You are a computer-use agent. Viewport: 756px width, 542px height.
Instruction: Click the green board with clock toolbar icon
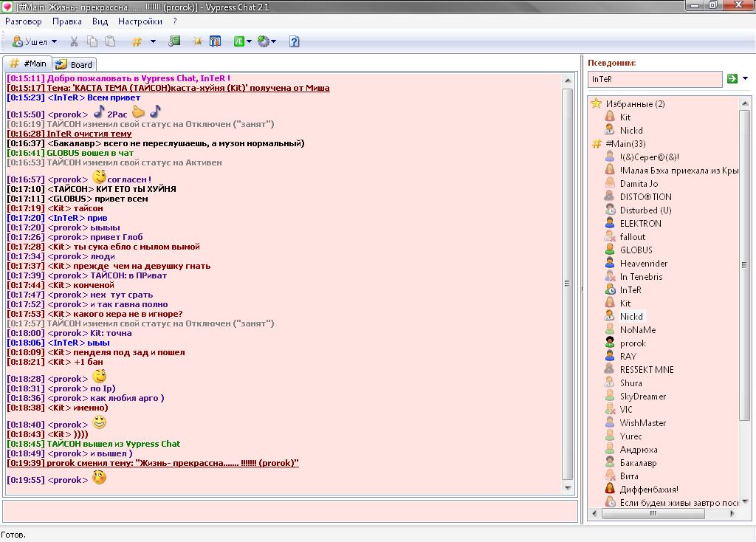pos(175,42)
